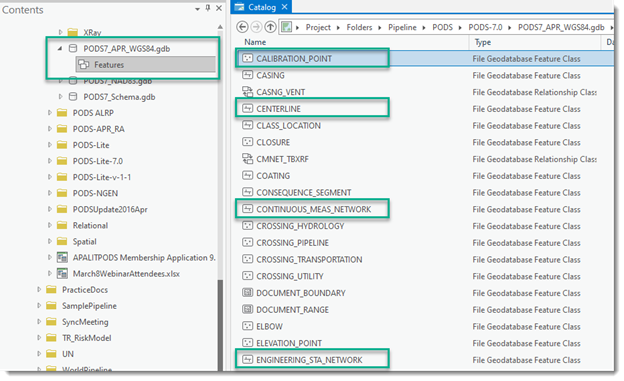This screenshot has height=381, width=624.
Task: Click the CLOSURE point feature class icon
Action: tap(248, 142)
